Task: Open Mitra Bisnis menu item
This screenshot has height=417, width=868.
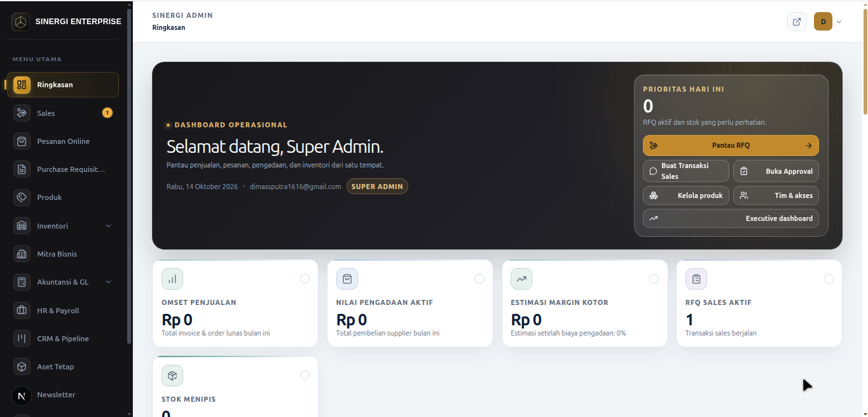Action: click(63, 254)
